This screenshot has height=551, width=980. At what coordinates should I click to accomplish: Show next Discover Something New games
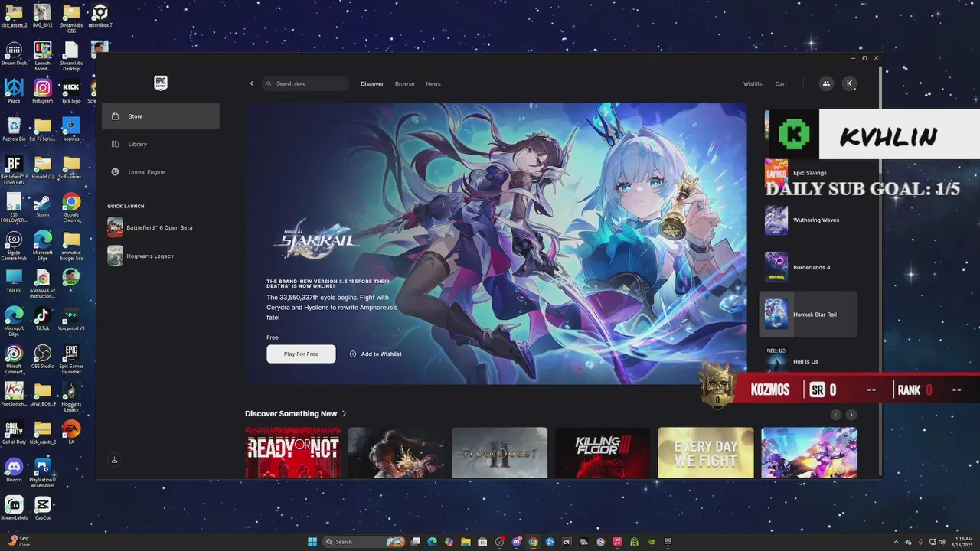(851, 415)
